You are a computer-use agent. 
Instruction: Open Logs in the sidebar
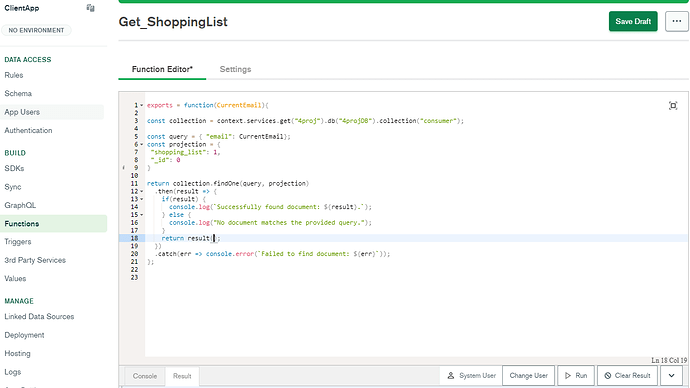coord(12,372)
